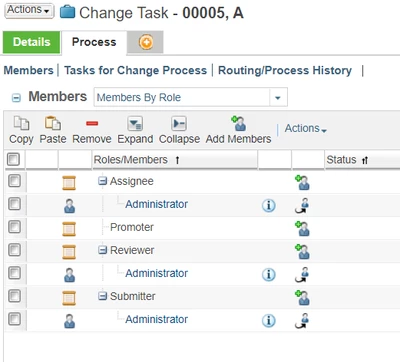Click the Copy toolbar icon
This screenshot has width=400, height=362.
tap(21, 123)
